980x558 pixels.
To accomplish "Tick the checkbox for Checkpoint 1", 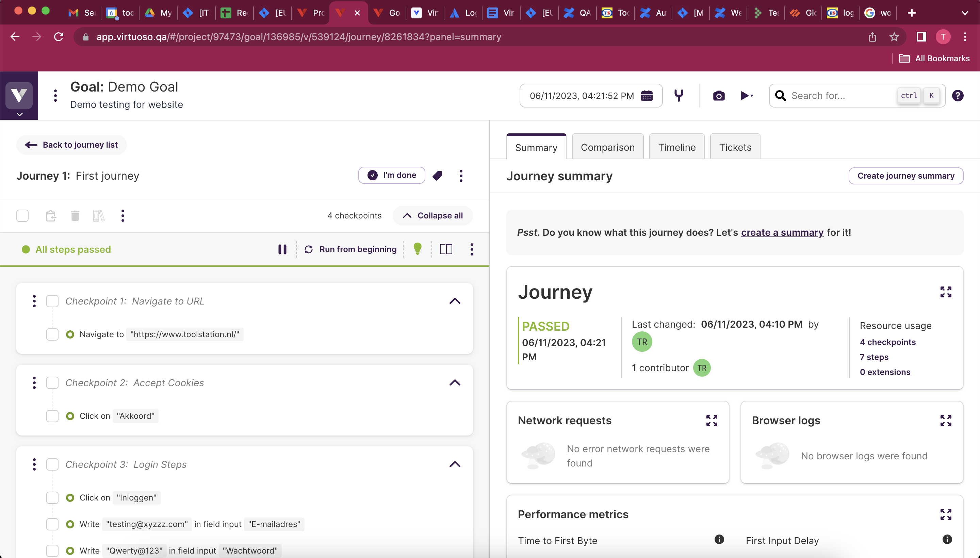I will pos(52,301).
